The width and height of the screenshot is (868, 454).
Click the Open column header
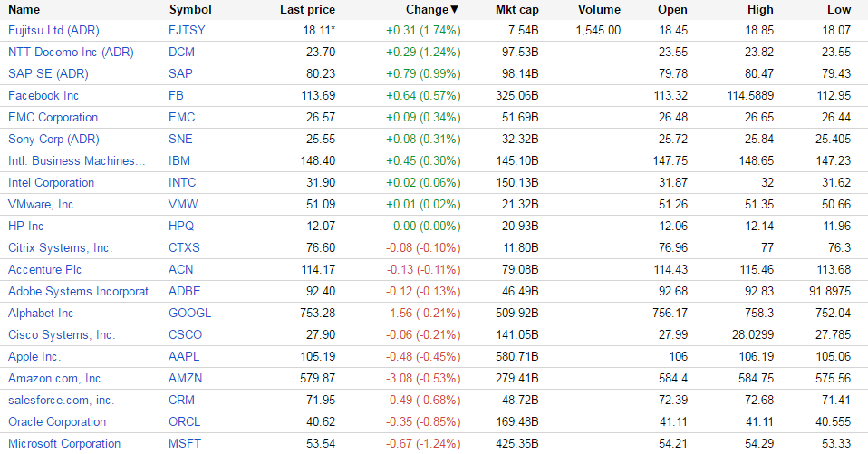tap(672, 9)
